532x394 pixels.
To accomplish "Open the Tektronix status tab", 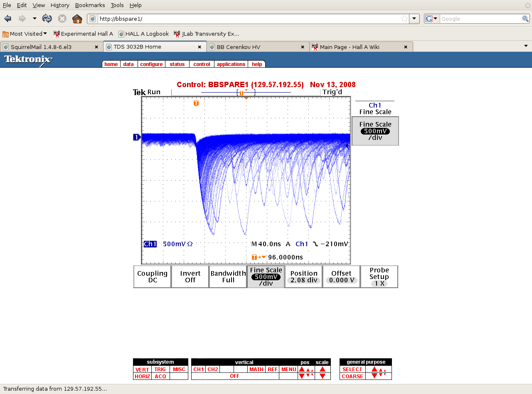I will (177, 64).
